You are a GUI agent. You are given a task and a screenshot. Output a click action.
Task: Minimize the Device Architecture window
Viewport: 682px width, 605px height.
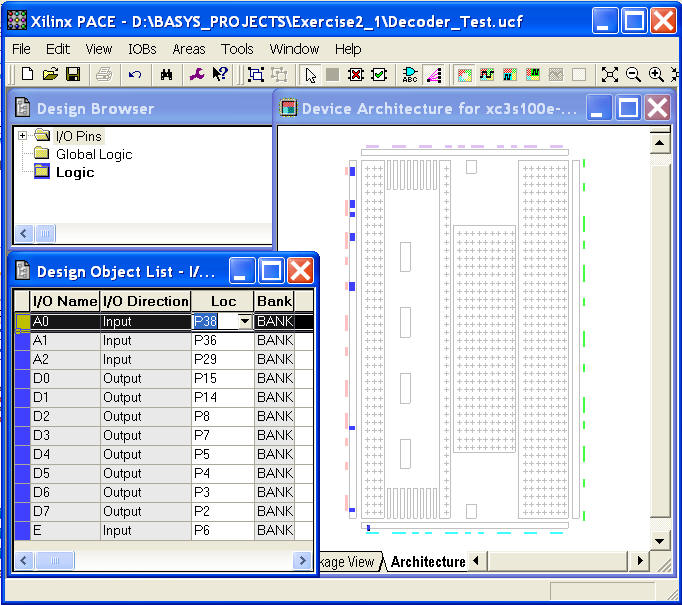coord(599,108)
